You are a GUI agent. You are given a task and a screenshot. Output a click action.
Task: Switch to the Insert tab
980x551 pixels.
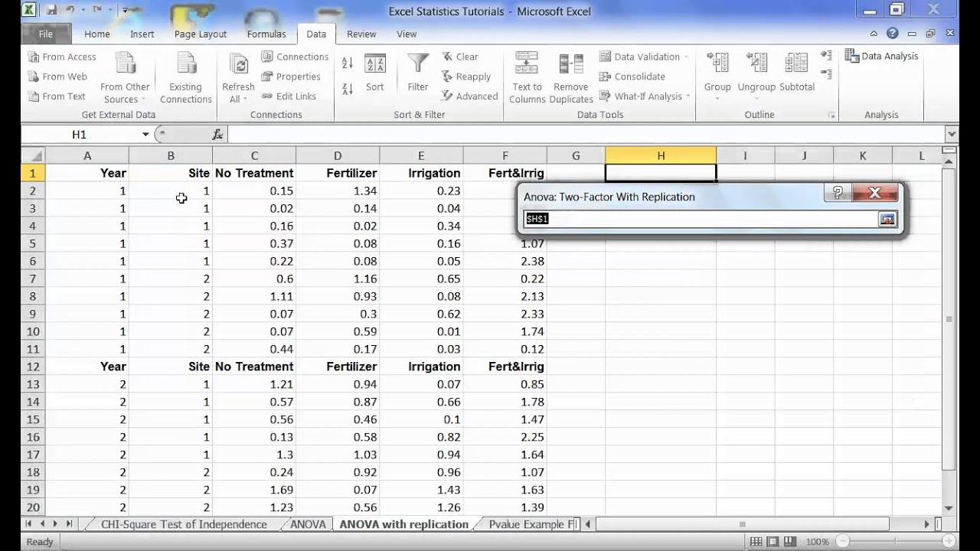[x=142, y=34]
